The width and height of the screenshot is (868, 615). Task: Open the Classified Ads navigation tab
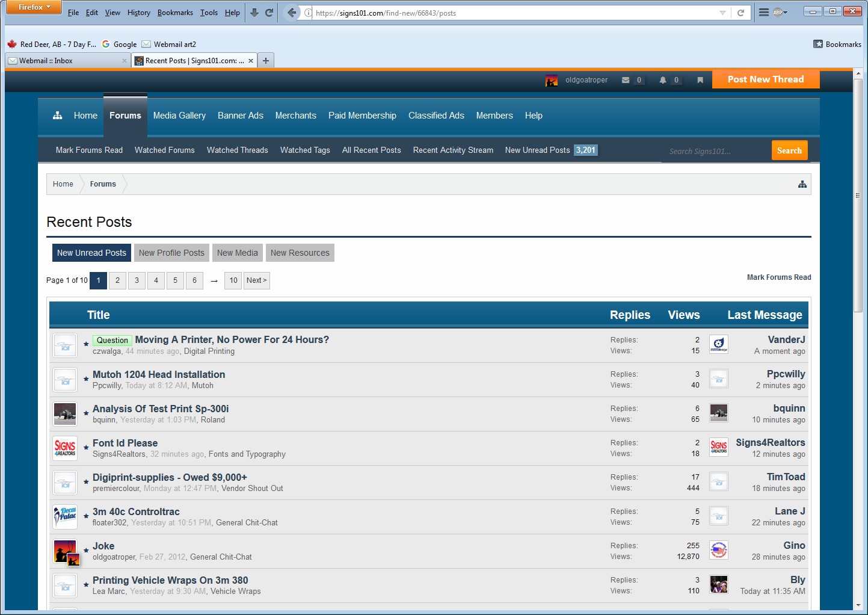coord(436,116)
